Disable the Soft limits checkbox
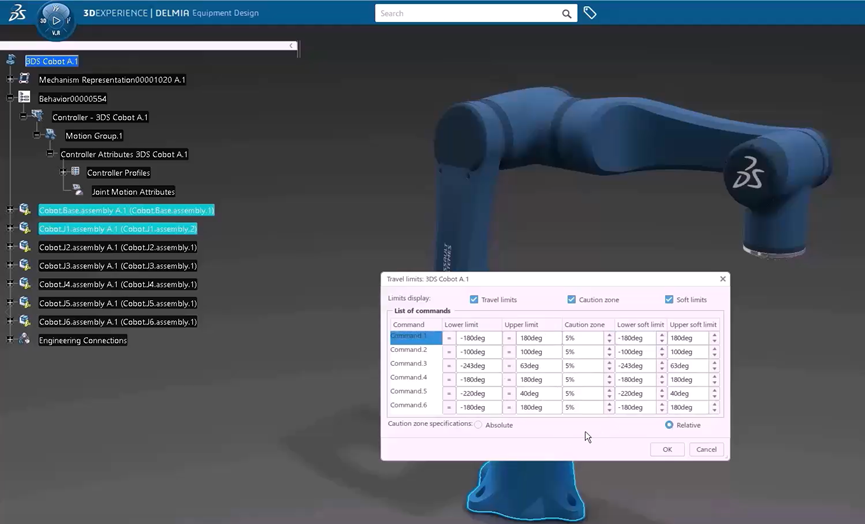The width and height of the screenshot is (865, 524). tap(669, 300)
